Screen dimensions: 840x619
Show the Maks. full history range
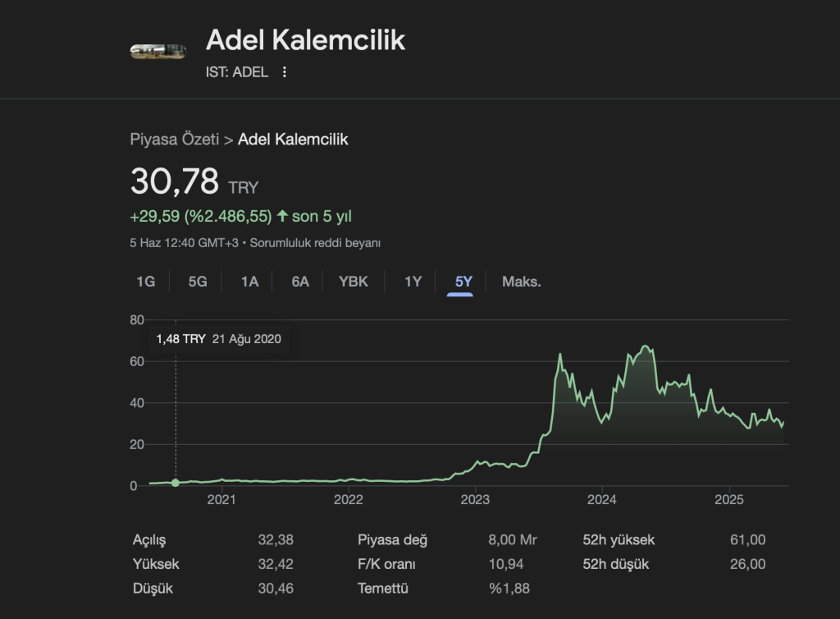522,282
